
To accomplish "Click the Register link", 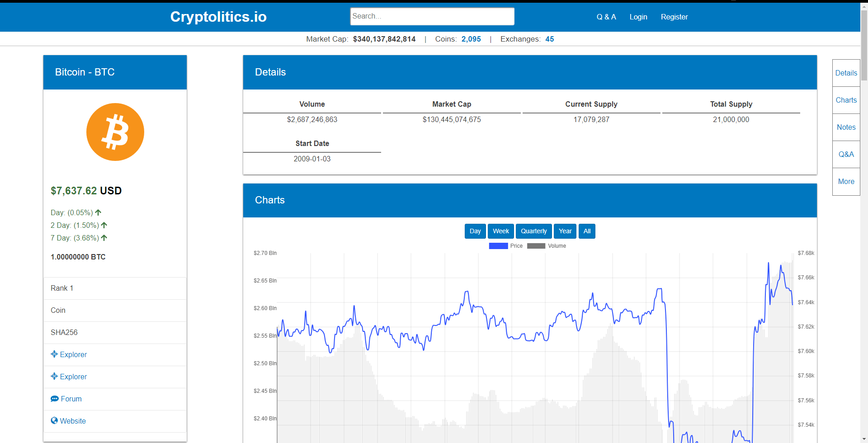I will (674, 17).
